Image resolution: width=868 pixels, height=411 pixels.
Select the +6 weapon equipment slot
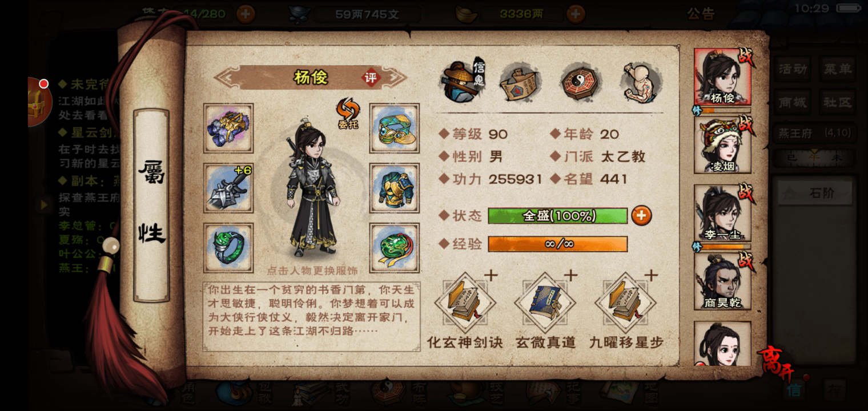(228, 188)
